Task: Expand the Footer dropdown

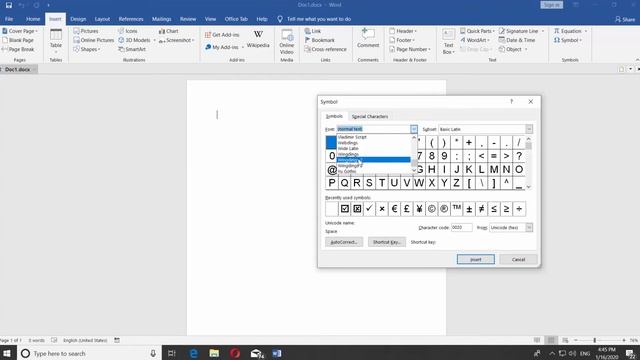Action: (x=402, y=40)
